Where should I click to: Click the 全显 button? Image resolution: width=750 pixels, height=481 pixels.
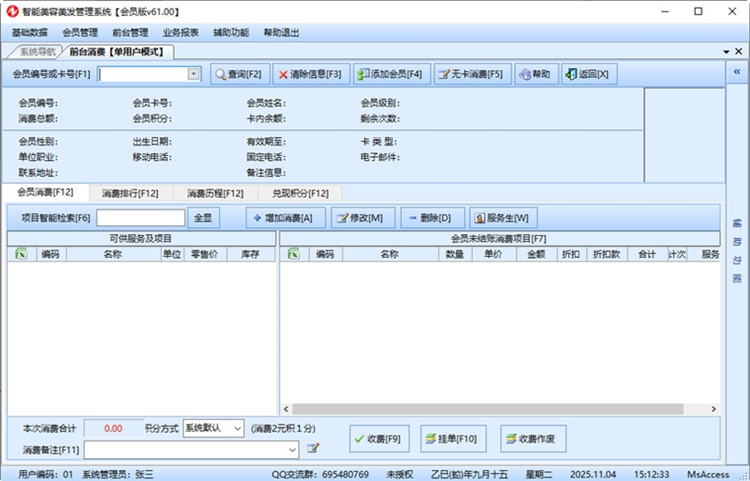point(203,218)
